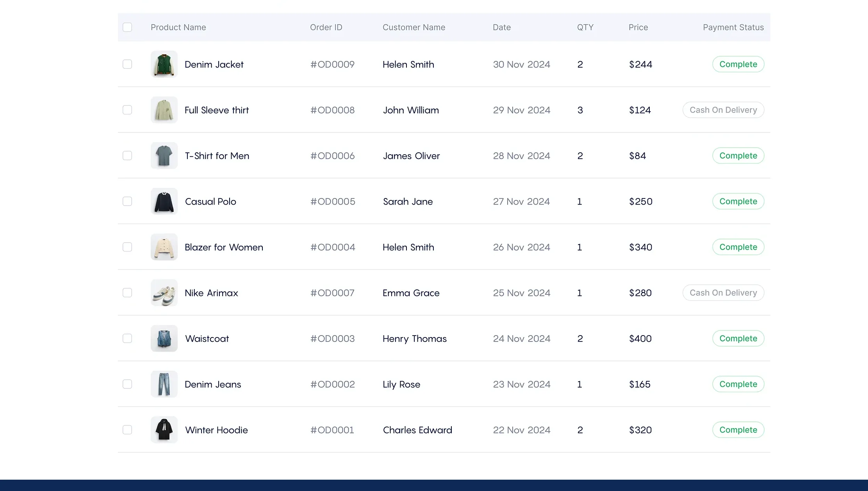Toggle the select-all checkbox in table header
The height and width of the screenshot is (491, 868).
tap(127, 27)
